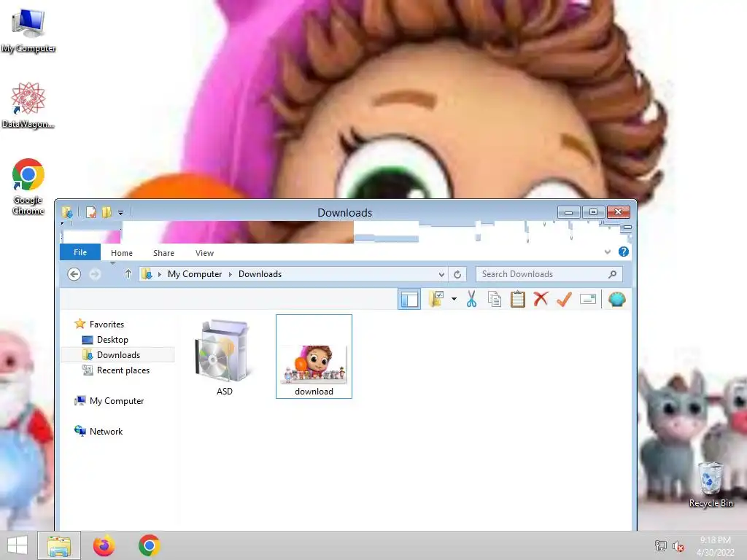Click the Cut scissors icon
The image size is (747, 560).
click(x=472, y=300)
